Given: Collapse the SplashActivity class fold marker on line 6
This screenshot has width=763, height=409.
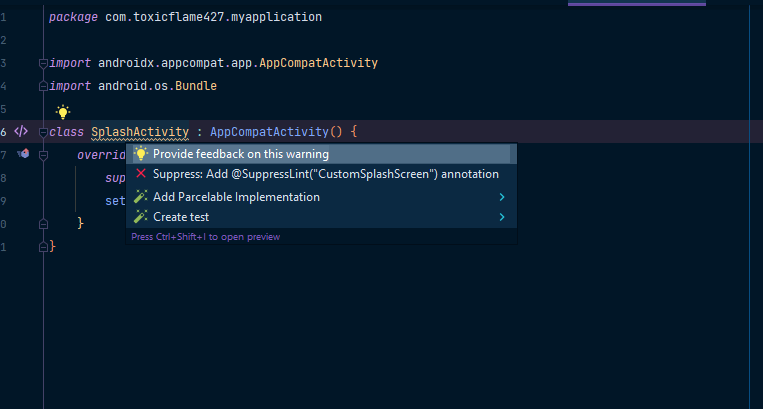Looking at the screenshot, I should coord(43,132).
